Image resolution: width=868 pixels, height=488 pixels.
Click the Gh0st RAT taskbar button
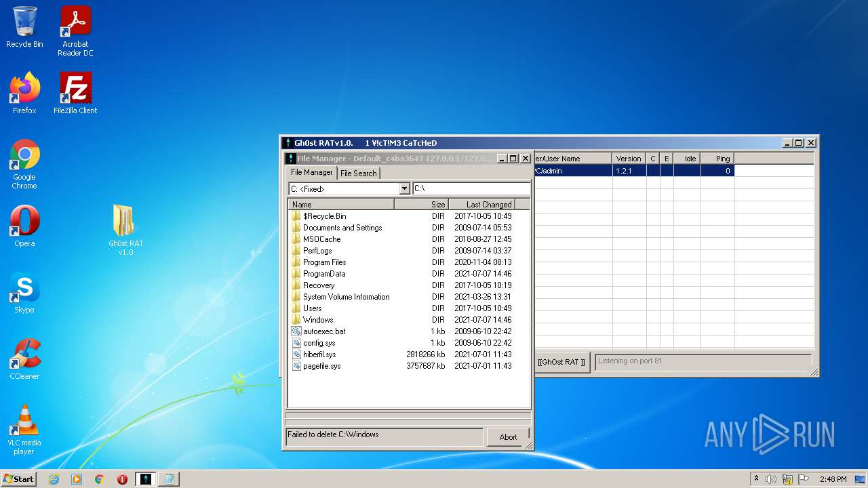point(146,479)
